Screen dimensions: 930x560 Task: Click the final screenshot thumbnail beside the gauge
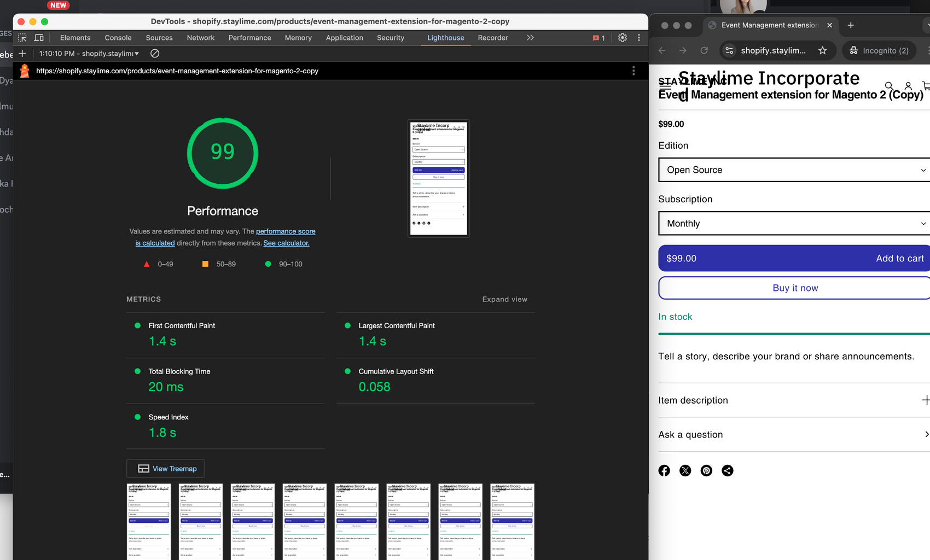[x=439, y=178]
